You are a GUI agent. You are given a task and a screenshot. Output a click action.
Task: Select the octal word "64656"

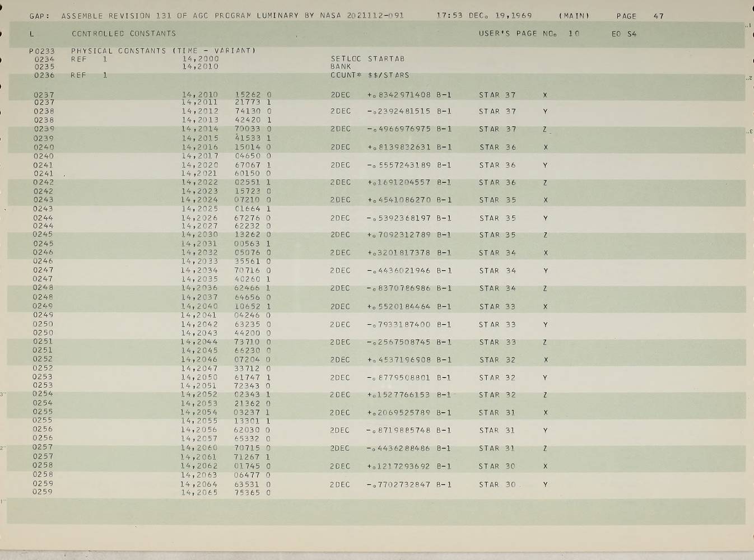pyautogui.click(x=247, y=297)
